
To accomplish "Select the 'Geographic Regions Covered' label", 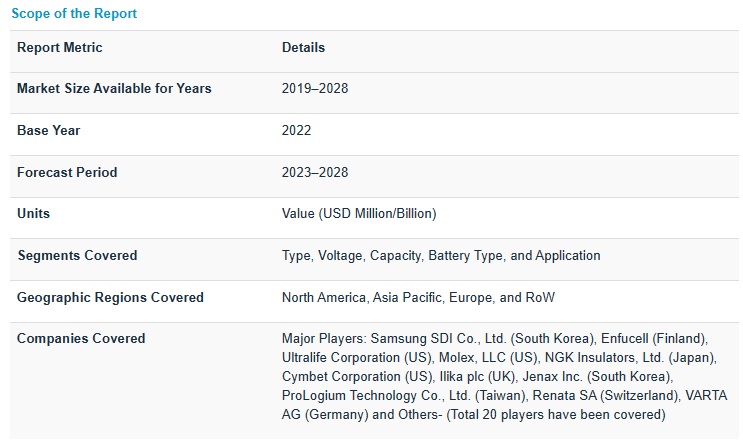I will [110, 298].
